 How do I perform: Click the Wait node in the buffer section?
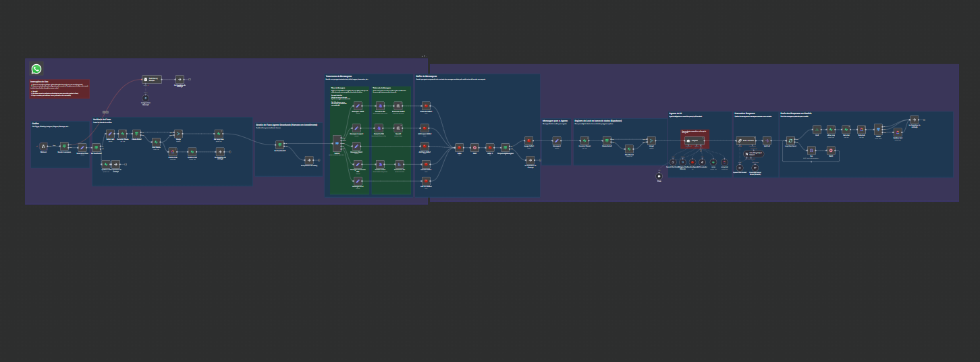click(474, 147)
